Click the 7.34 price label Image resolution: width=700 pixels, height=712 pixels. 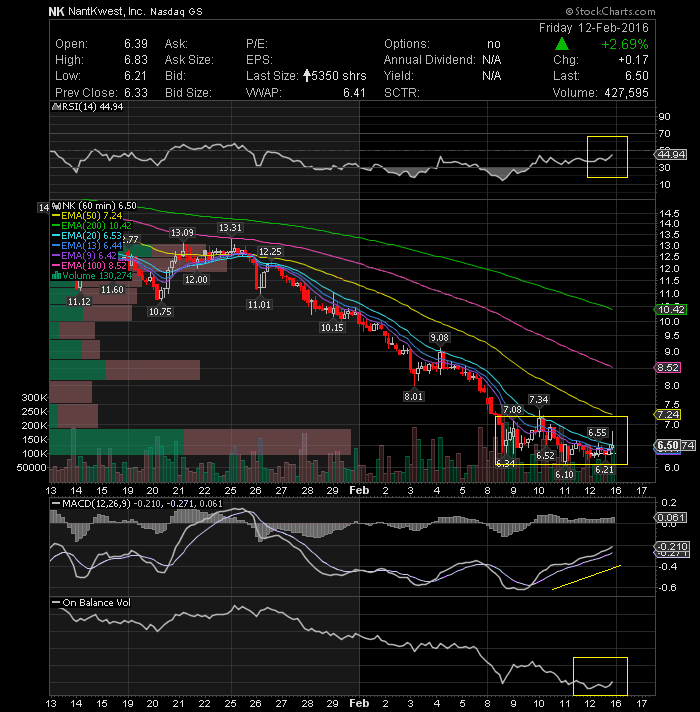(x=539, y=400)
